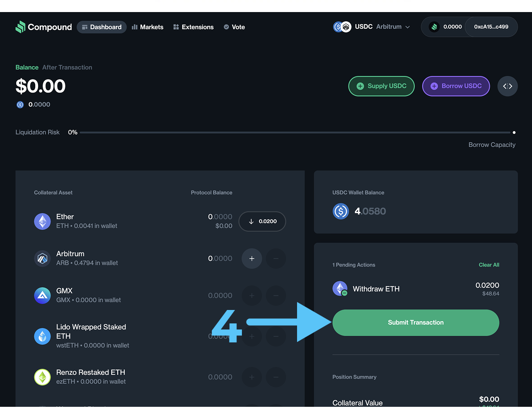The height and width of the screenshot is (417, 532).
Task: Click the Compound logo icon
Action: coord(20,27)
